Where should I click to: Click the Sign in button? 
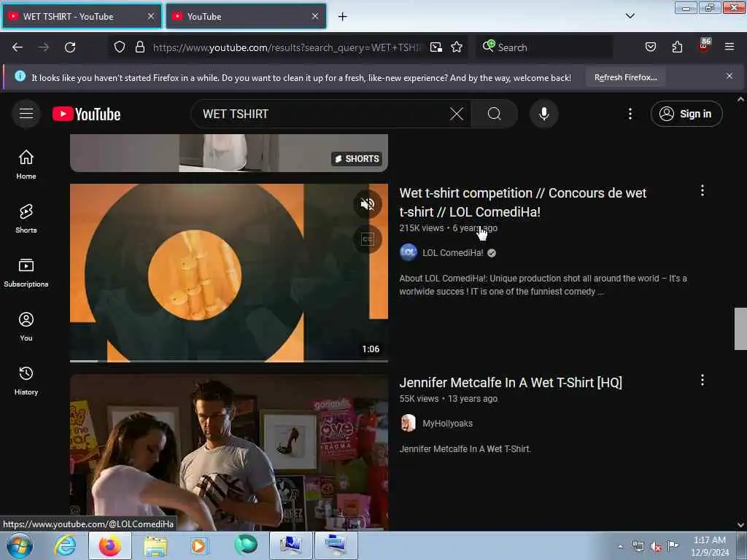pos(686,114)
